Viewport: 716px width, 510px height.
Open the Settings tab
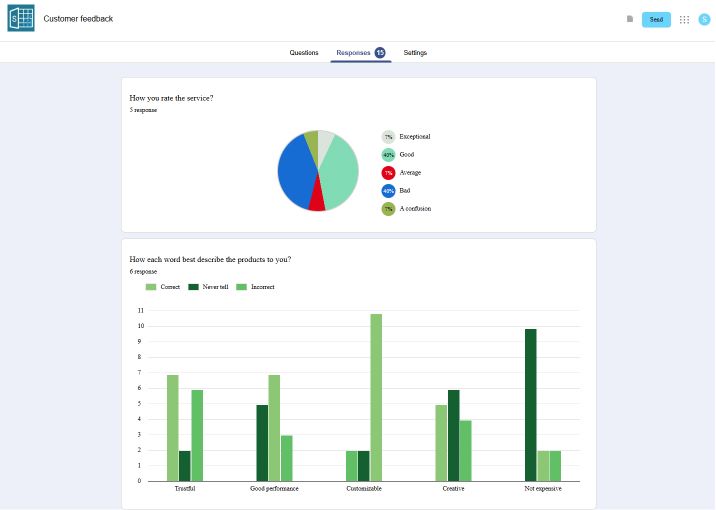click(x=415, y=52)
